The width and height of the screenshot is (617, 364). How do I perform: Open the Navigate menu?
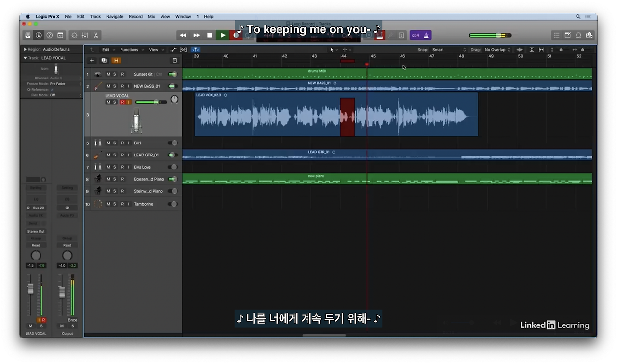coord(115,16)
